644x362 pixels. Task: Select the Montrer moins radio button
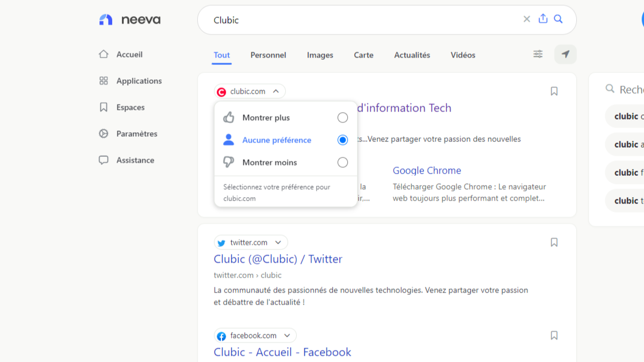[x=343, y=163]
